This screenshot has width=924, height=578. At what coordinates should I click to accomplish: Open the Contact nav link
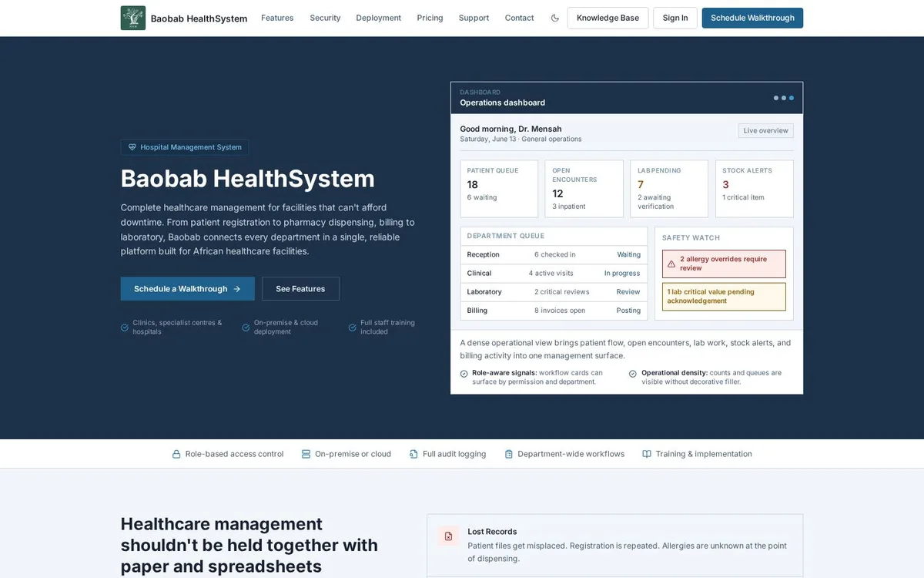click(519, 18)
